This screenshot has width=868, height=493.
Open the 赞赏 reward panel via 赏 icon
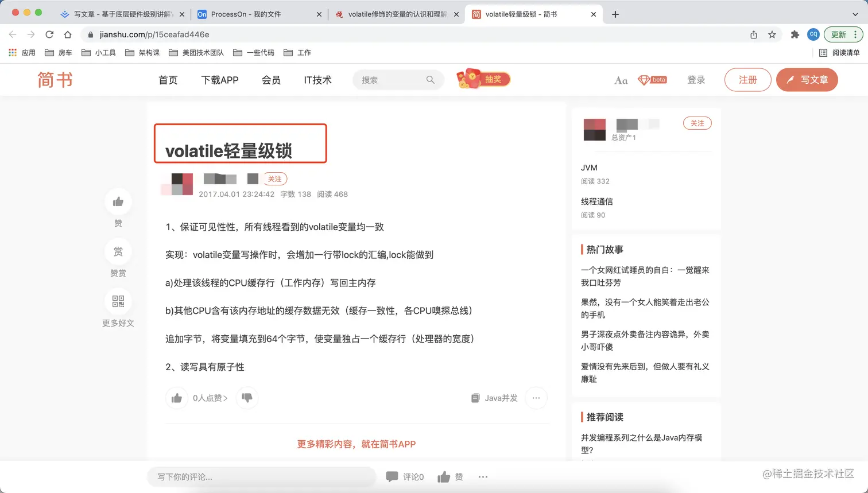click(118, 251)
